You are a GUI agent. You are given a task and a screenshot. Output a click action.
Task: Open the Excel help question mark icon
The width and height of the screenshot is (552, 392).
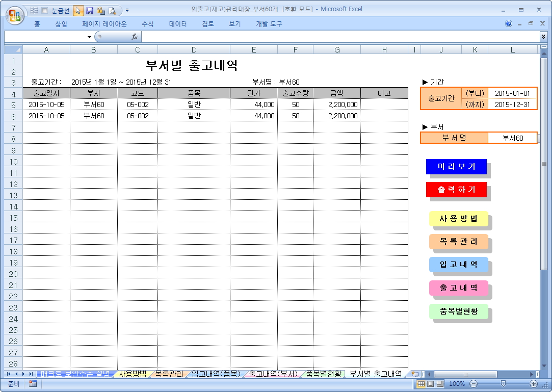pos(509,24)
